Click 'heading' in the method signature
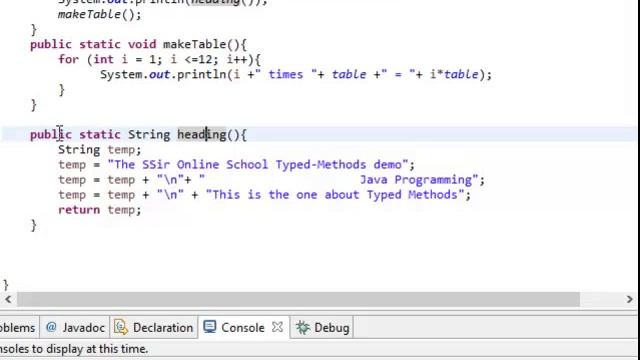The height and width of the screenshot is (360, 640). tap(202, 134)
